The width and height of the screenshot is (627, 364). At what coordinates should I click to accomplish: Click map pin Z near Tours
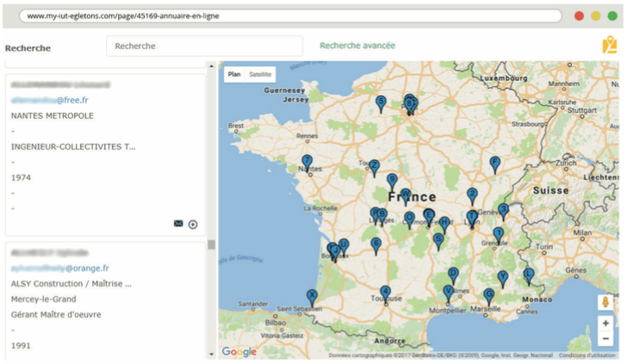pos(374,167)
